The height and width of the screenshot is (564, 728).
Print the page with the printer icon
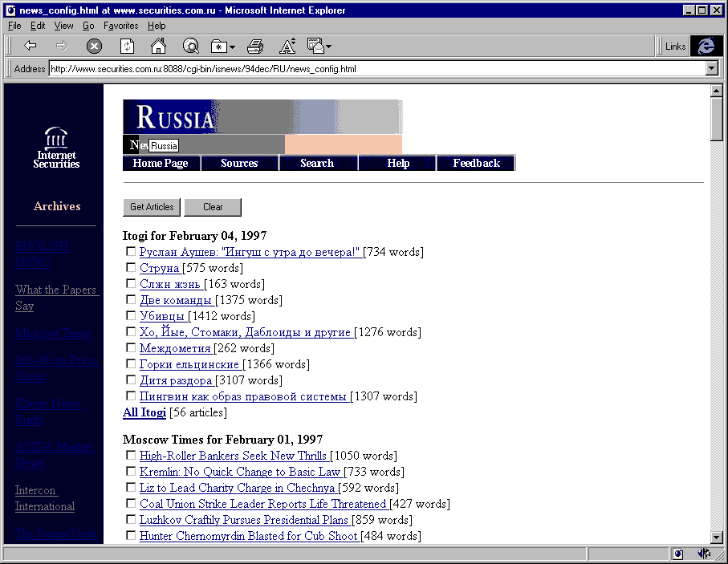click(x=255, y=47)
